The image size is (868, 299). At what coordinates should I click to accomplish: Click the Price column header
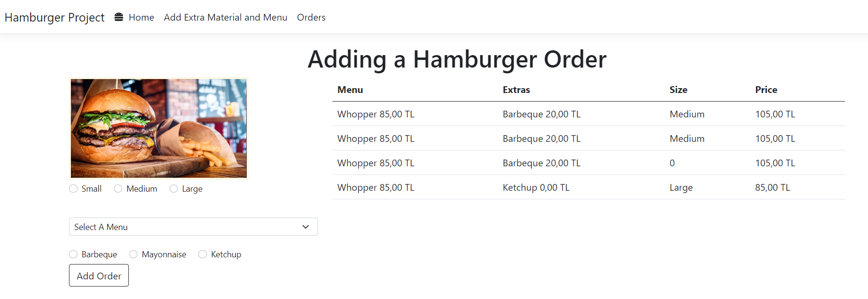[x=766, y=90]
